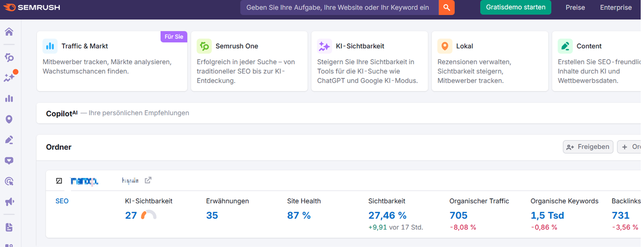644x247 pixels.
Task: Click the Organische Keywords label
Action: 565,201
